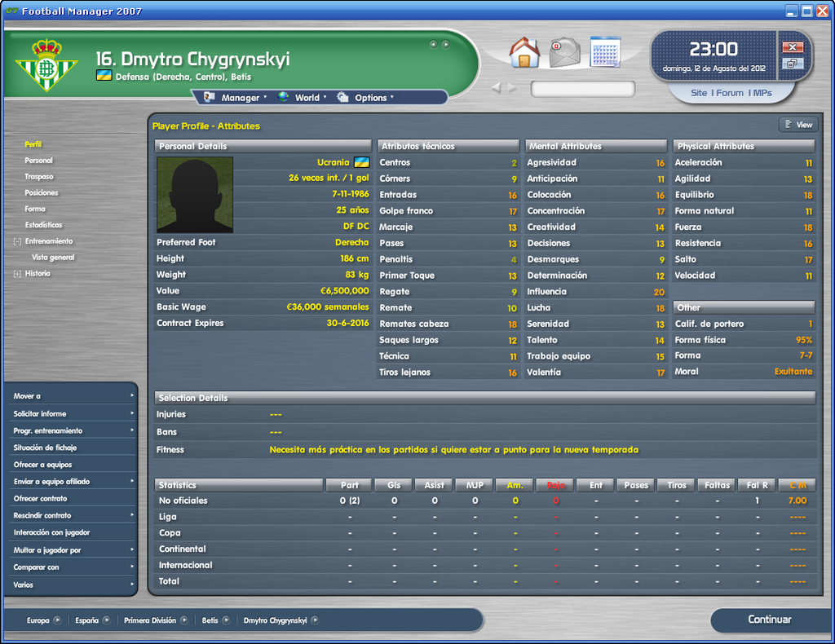Expand the Historia tree node
Image resolution: width=835 pixels, height=644 pixels.
(17, 274)
